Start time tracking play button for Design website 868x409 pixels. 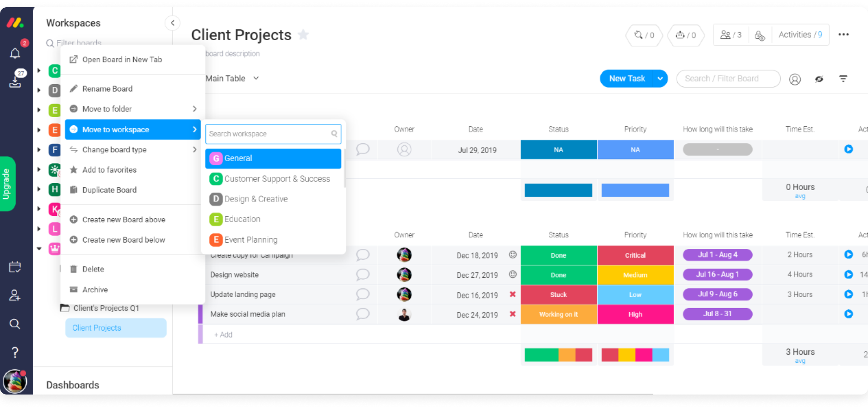[x=849, y=274]
